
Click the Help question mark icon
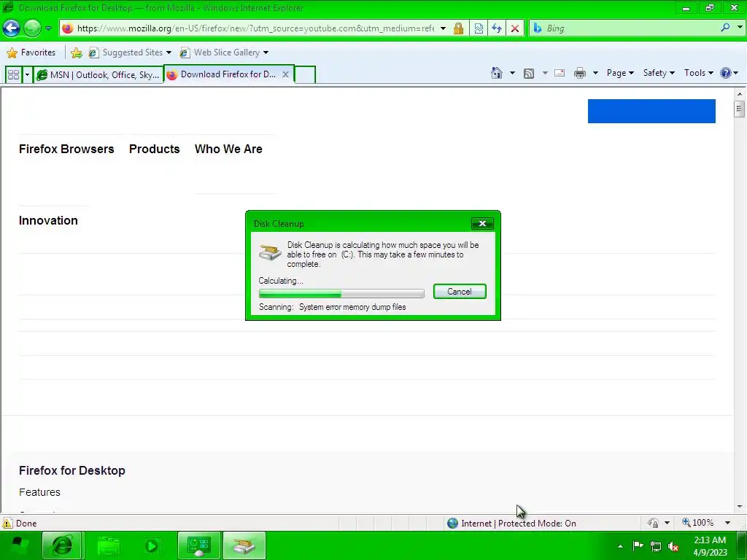tap(726, 73)
